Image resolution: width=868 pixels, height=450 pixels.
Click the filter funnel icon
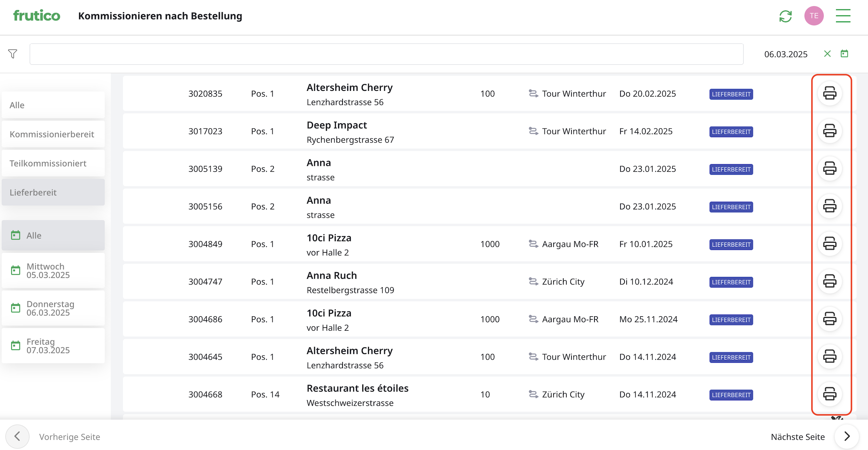click(12, 54)
